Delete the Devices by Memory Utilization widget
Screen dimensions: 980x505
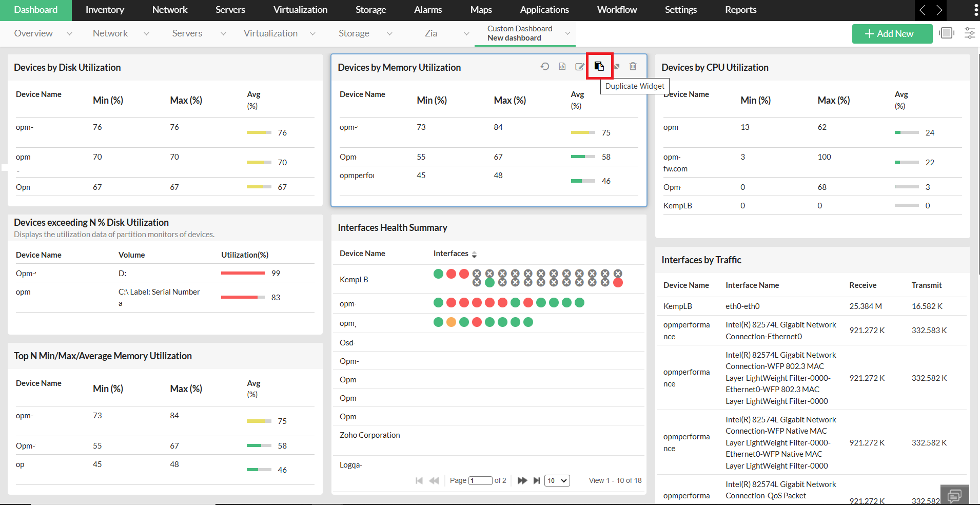633,66
